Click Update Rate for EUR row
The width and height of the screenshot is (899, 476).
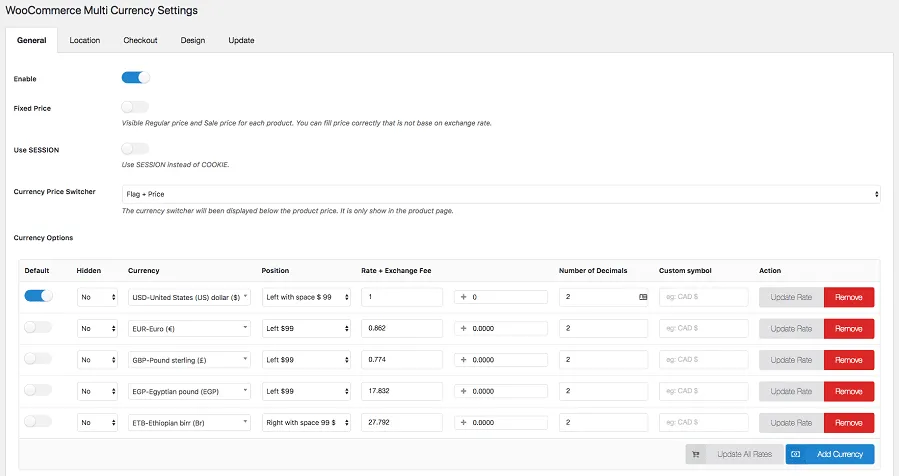pyautogui.click(x=791, y=329)
